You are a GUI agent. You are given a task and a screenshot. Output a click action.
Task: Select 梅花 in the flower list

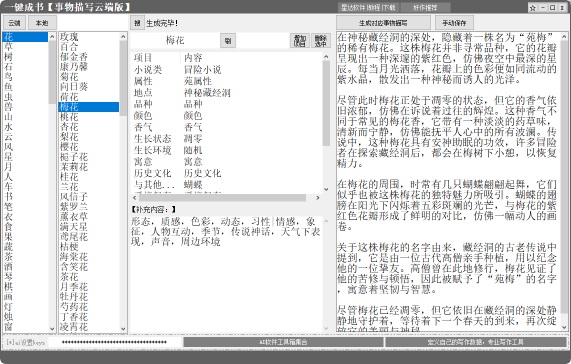(89, 107)
